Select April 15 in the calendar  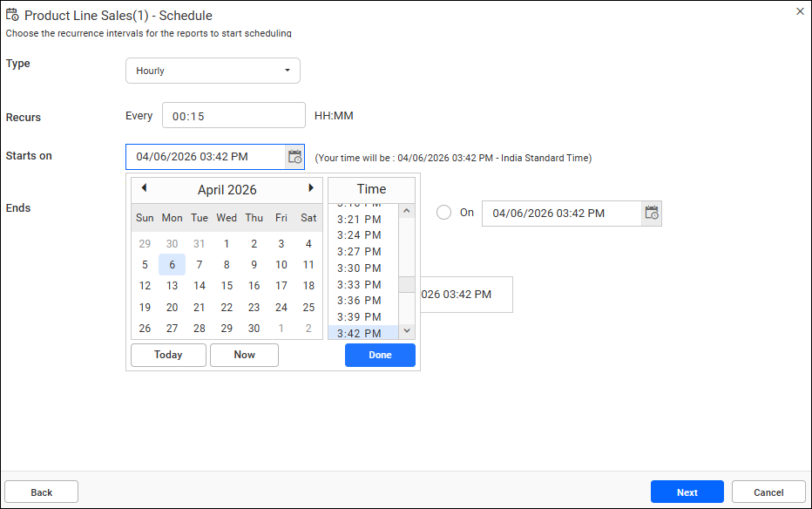click(227, 285)
